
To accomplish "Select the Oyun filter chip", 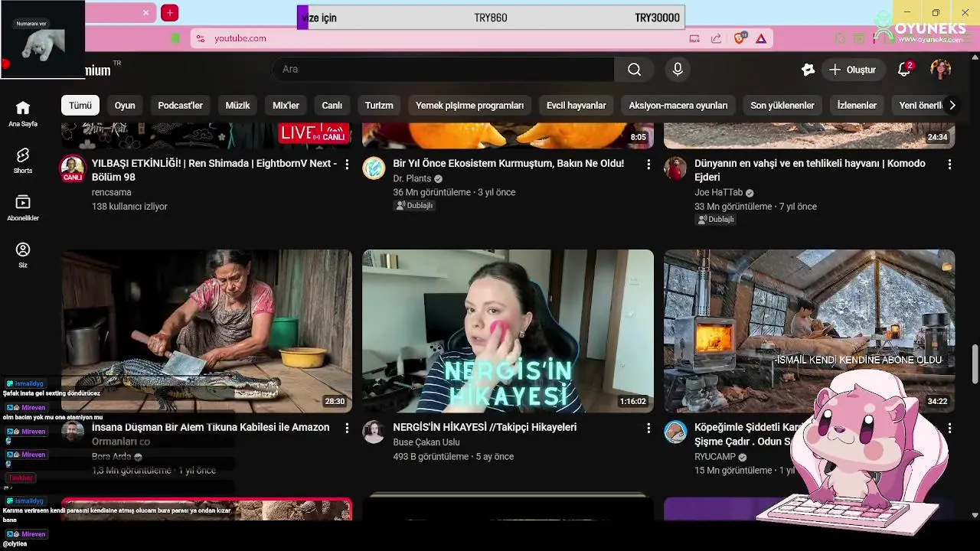I will (125, 106).
